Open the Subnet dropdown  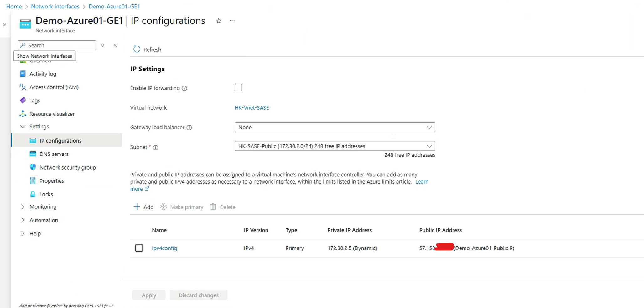(335, 146)
